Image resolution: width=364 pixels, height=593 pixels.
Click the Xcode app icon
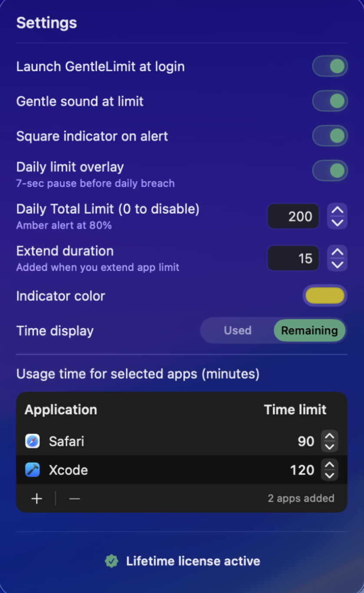tap(33, 470)
